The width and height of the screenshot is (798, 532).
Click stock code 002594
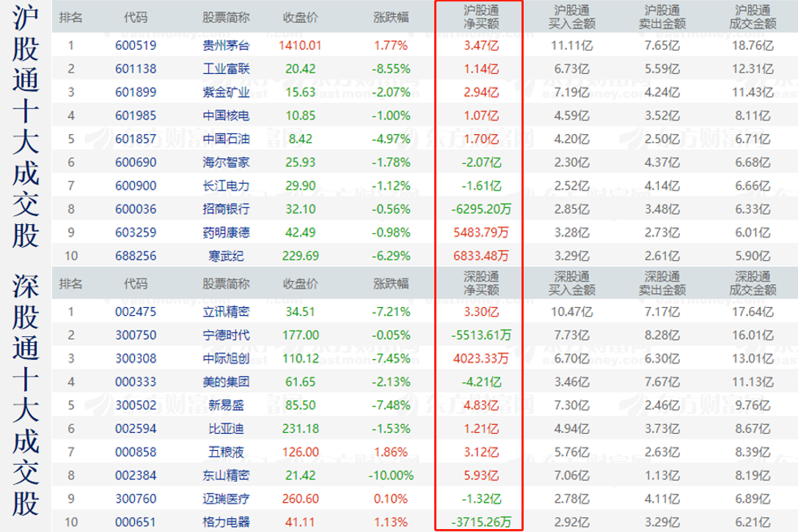click(x=136, y=429)
